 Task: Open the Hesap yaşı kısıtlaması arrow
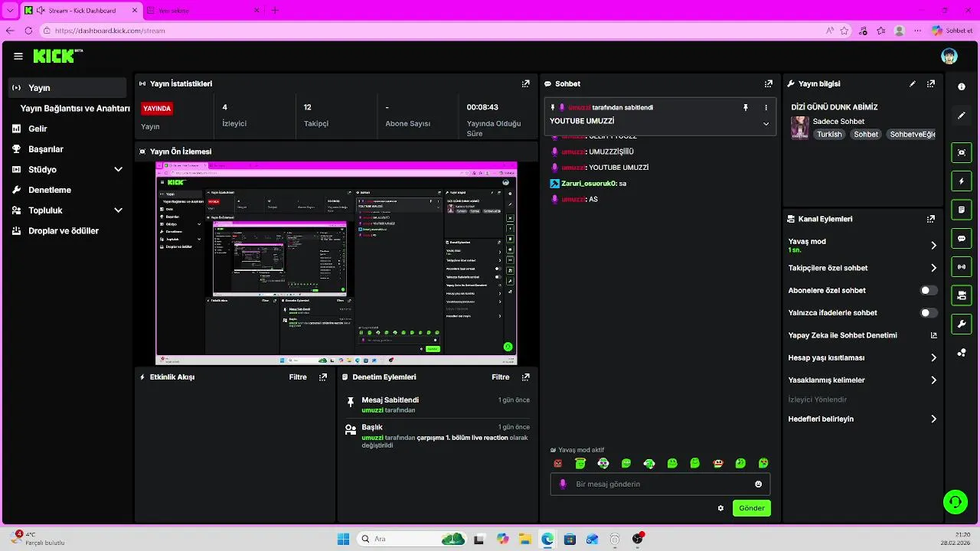point(933,357)
